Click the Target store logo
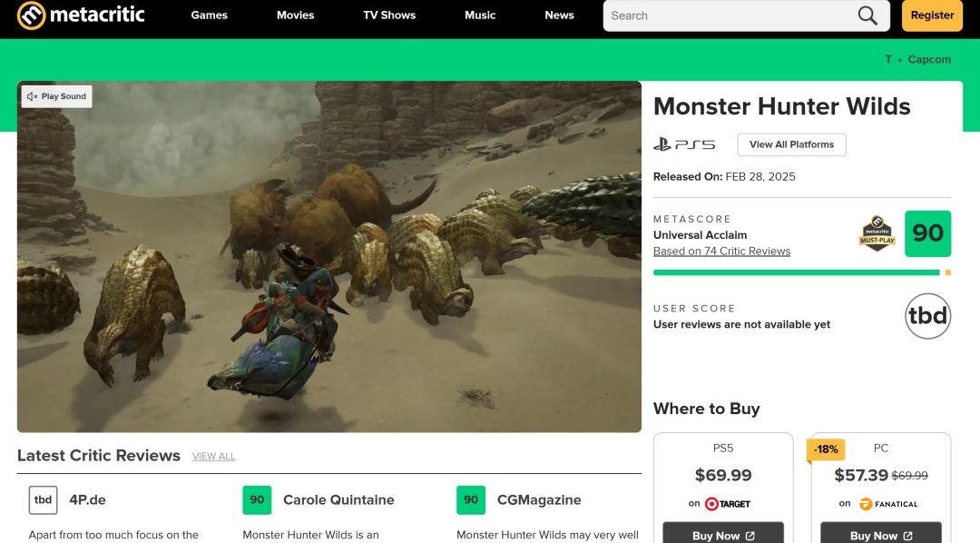Viewport: 980px width, 543px height. pyautogui.click(x=728, y=504)
